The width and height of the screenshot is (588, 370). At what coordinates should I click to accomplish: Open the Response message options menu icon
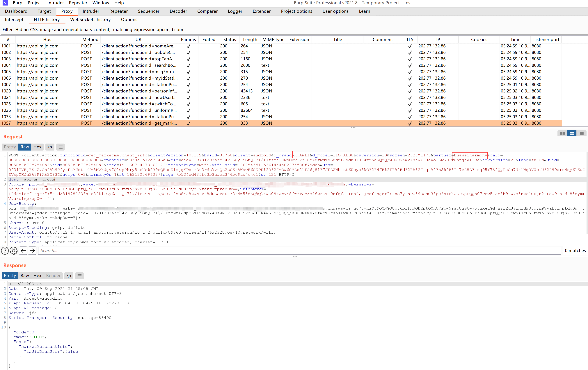click(x=79, y=276)
